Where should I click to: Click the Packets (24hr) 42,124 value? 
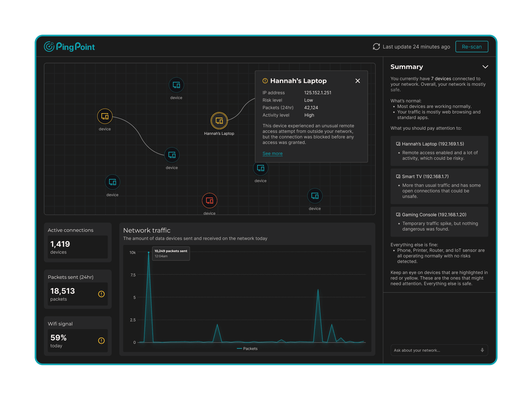[x=311, y=108]
